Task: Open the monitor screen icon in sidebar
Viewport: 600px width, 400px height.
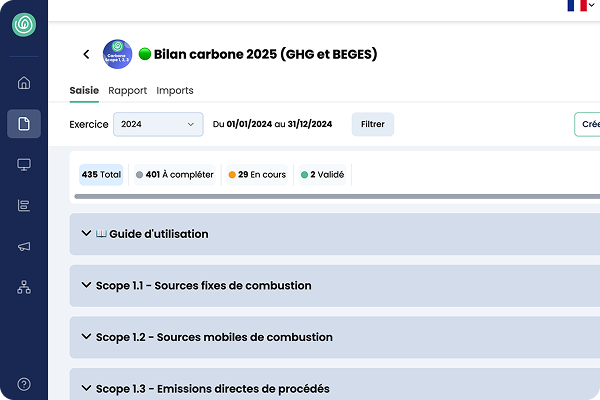Action: (24, 165)
